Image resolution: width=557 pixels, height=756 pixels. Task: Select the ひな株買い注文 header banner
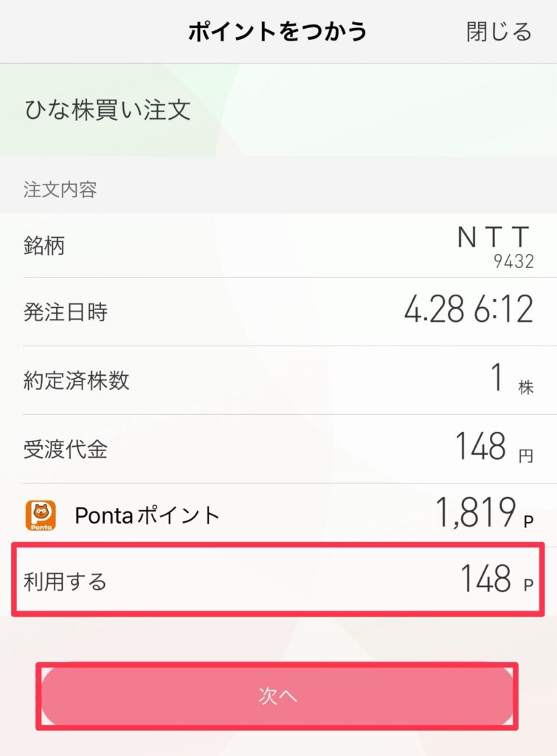coord(279,110)
